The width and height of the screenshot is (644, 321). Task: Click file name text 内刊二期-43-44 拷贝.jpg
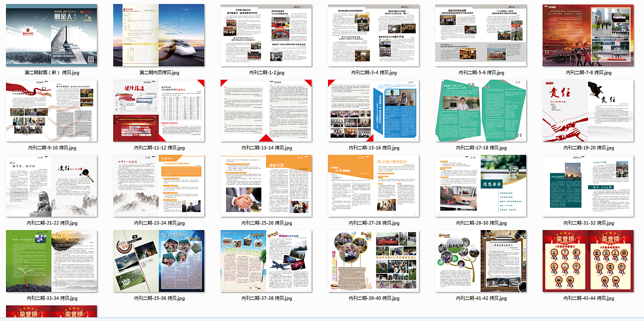(588, 299)
